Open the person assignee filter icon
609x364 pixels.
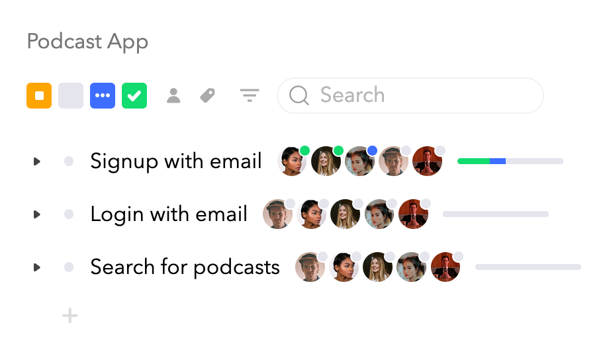[173, 95]
